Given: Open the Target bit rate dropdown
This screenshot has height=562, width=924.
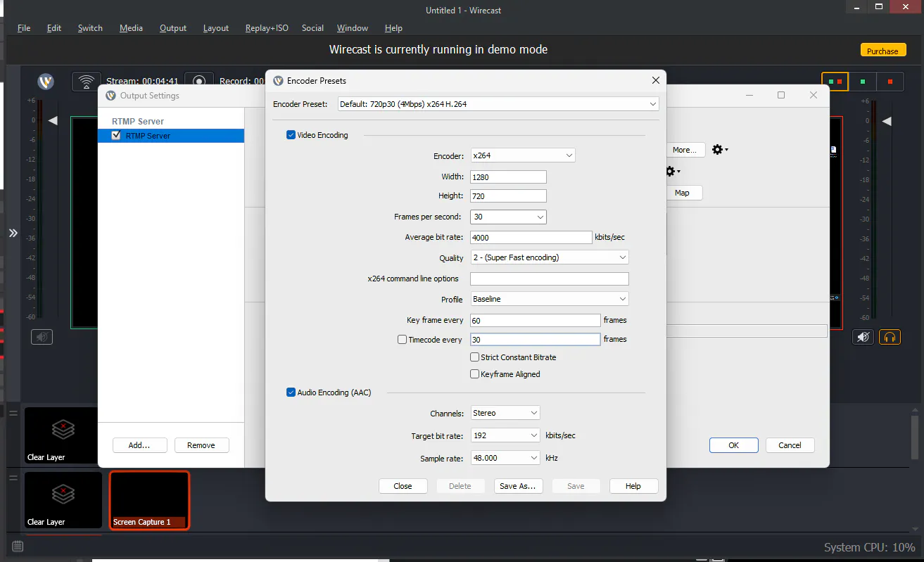Looking at the screenshot, I should (505, 435).
